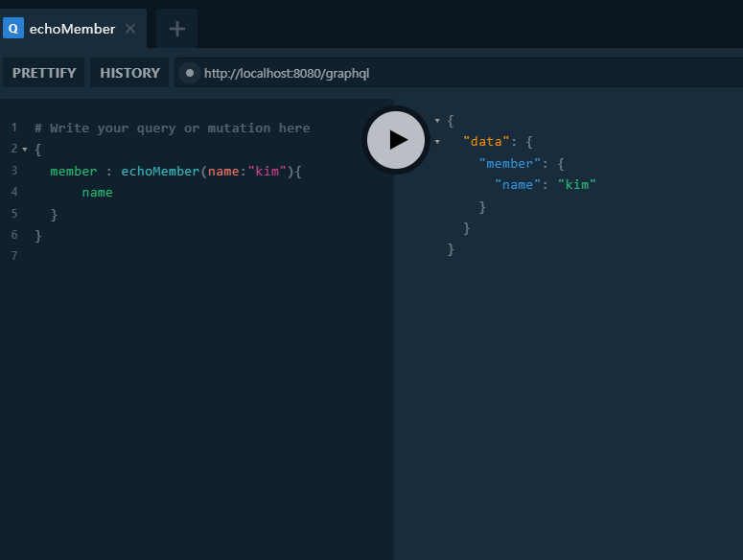Click the name field on line 4
This screenshot has height=560, width=743.
click(97, 193)
